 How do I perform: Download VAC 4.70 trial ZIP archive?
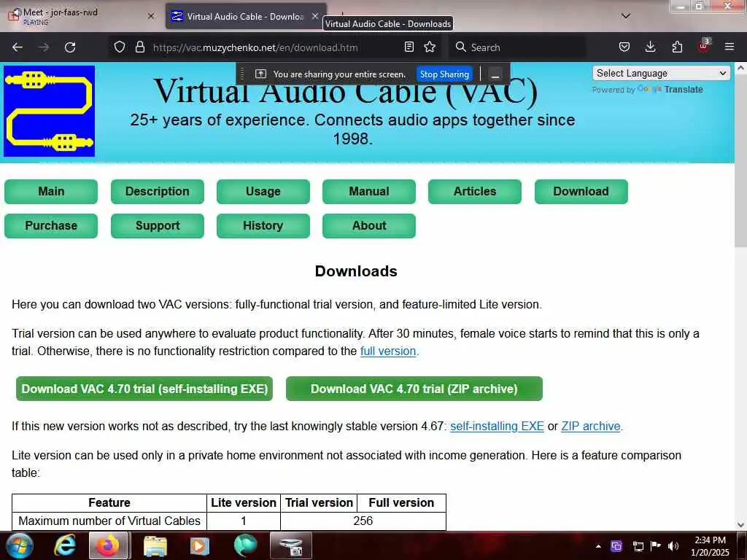pos(414,389)
